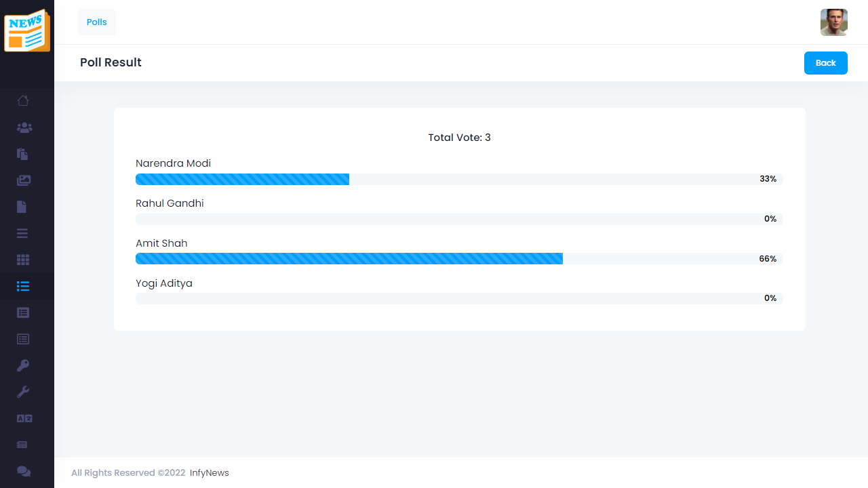
Task: Click the 33% value label
Action: (768, 179)
